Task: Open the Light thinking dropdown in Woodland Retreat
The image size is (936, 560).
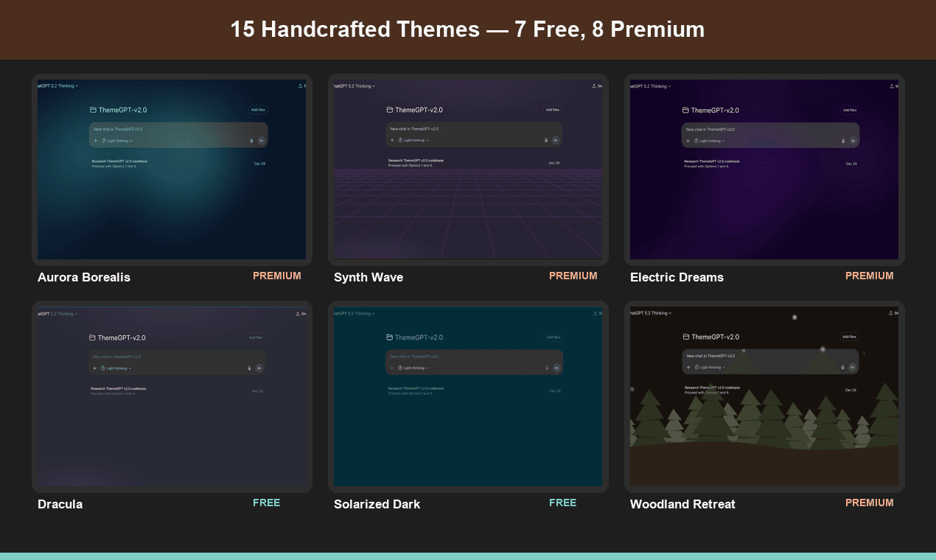Action: click(x=710, y=367)
